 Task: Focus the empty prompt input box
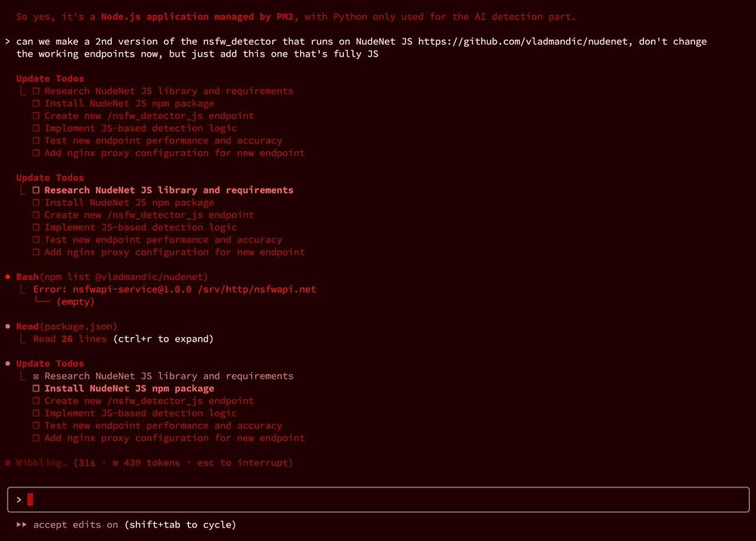[x=378, y=499]
